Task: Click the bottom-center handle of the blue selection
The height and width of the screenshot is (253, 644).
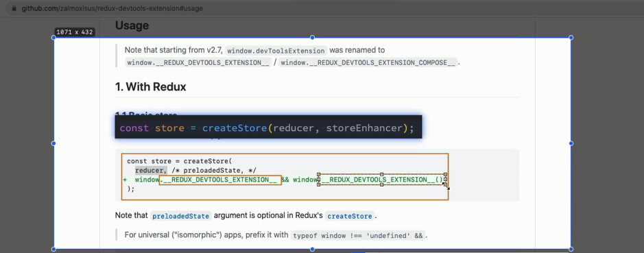Action: tap(312, 250)
